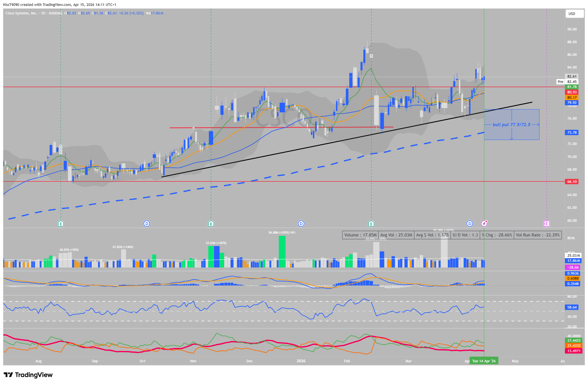Screen dimensions: 588x384
Task: Click the Avg Vol 25.03M stats cell
Action: point(396,235)
